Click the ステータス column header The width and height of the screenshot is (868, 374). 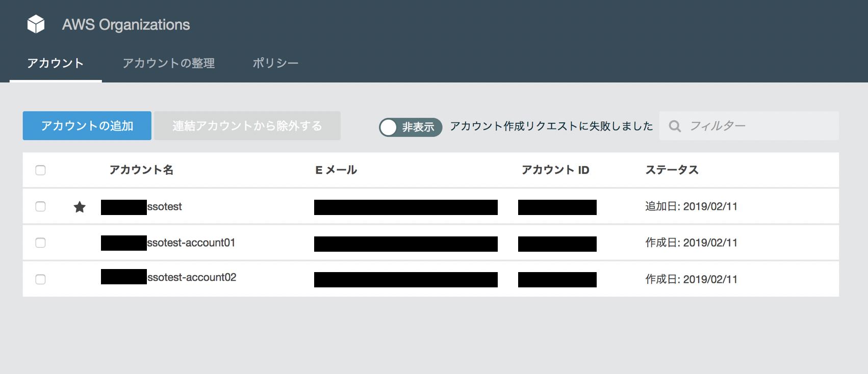[672, 170]
